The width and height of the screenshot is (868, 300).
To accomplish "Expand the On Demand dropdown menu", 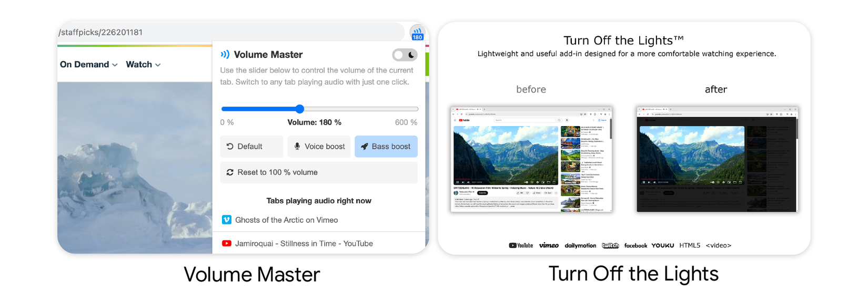I will [x=88, y=65].
